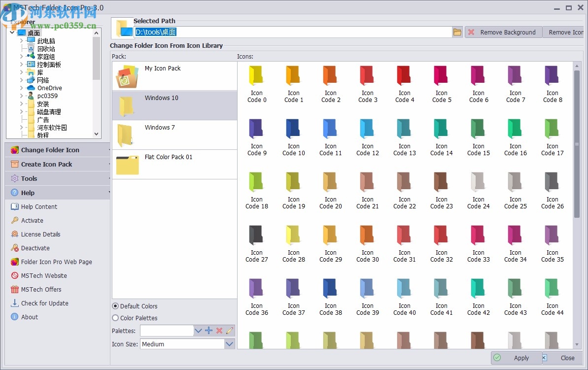Add a new palette with the plus icon
Image resolution: width=588 pixels, height=370 pixels.
coord(209,330)
